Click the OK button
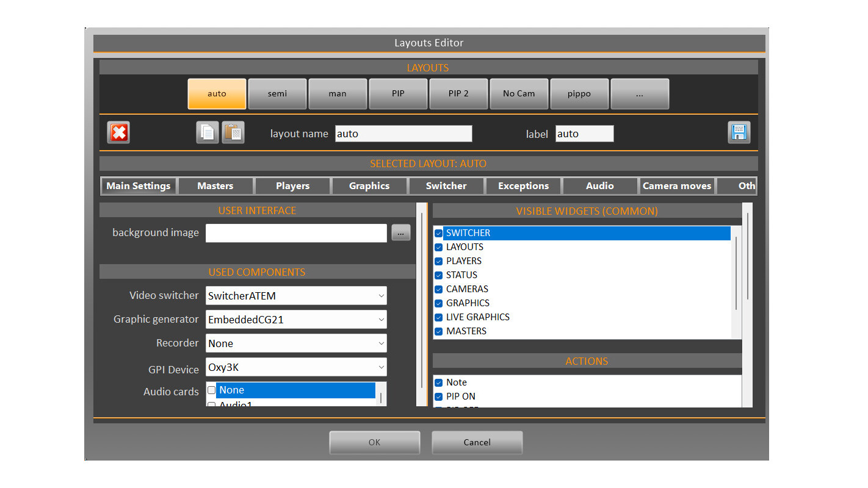Screen dimensions: 868x488 375,443
